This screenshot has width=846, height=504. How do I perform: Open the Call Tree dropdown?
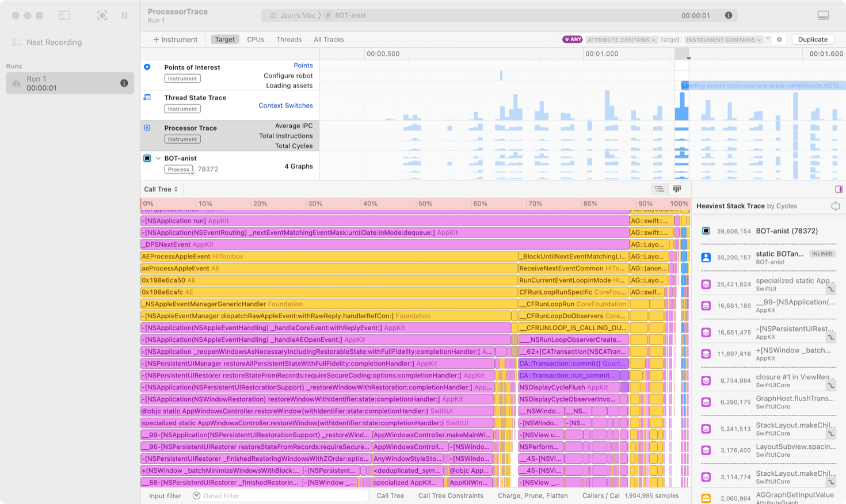161,189
